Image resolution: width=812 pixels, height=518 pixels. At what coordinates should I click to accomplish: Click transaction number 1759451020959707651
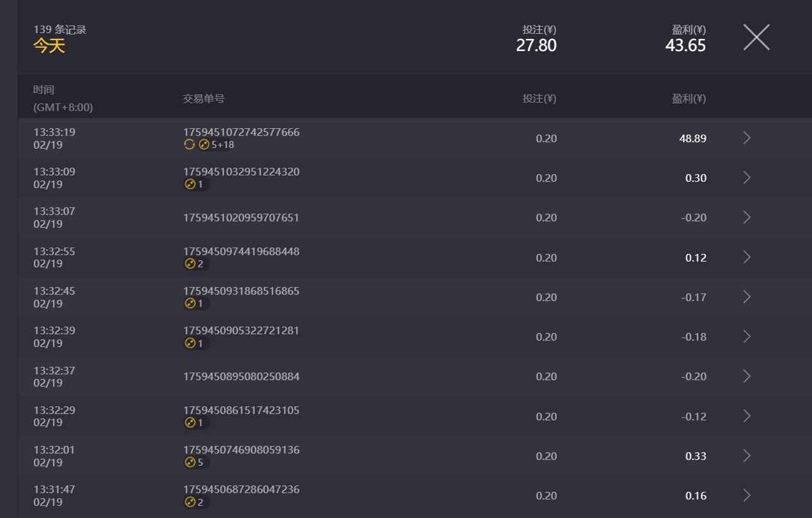pos(241,218)
